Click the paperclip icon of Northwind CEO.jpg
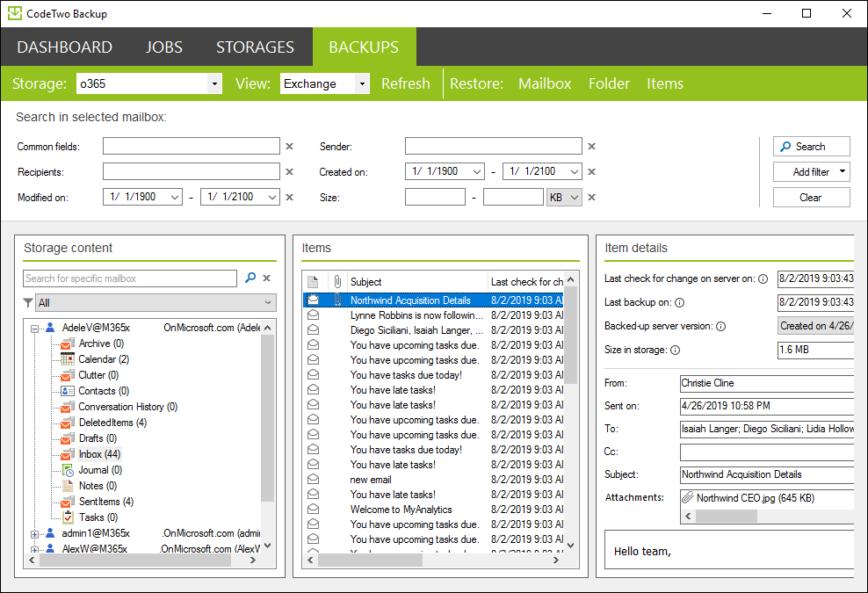Screen dimensions: 868x593 [x=688, y=498]
